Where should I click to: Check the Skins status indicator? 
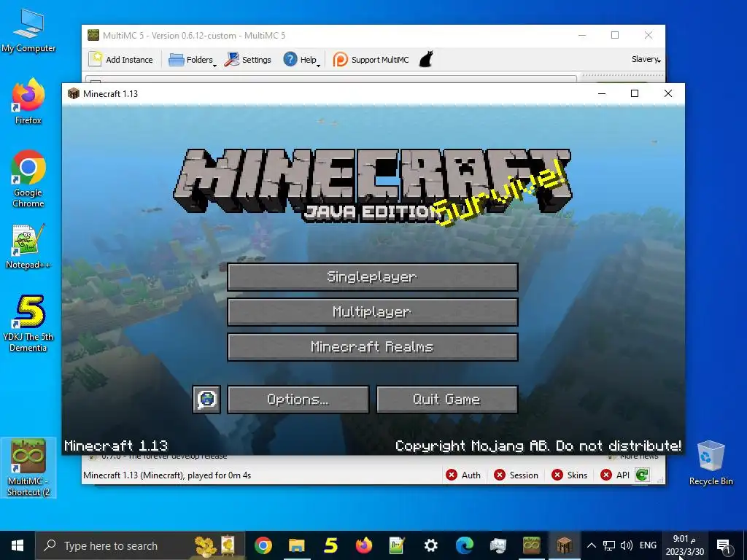(569, 475)
